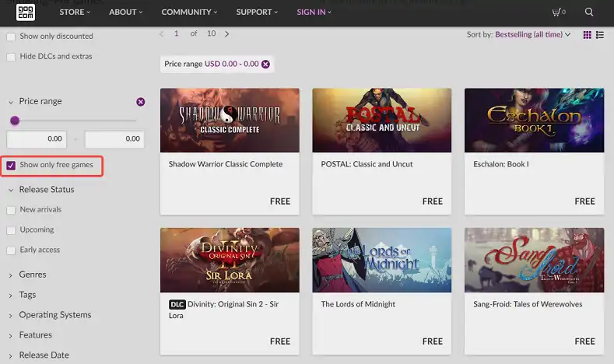
Task: Uncheck Show only free games
Action: 11,165
